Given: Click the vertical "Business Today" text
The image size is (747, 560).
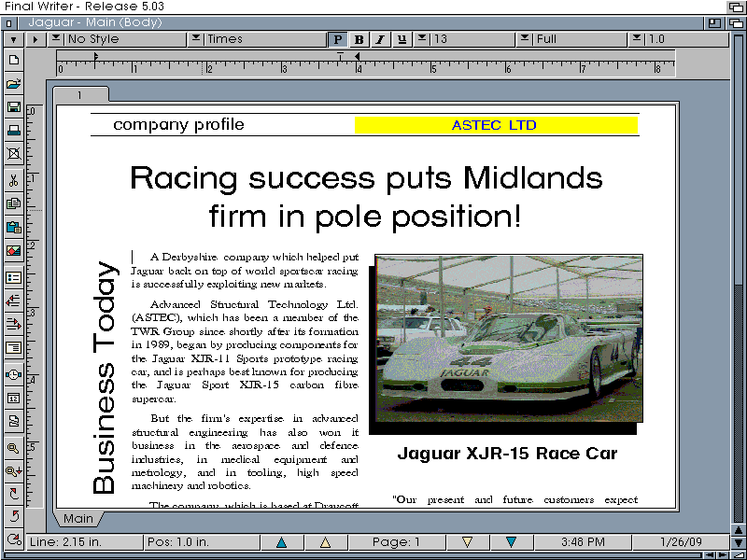Looking at the screenshot, I should coord(105,377).
